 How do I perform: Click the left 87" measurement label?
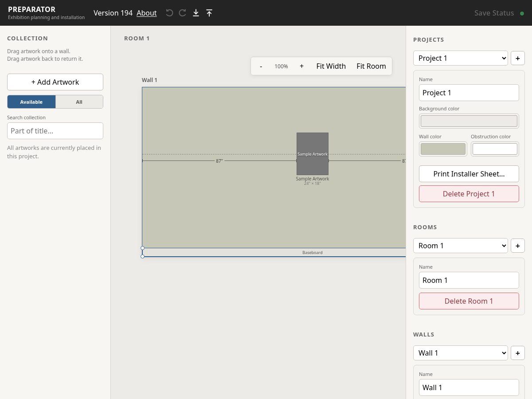point(219,161)
